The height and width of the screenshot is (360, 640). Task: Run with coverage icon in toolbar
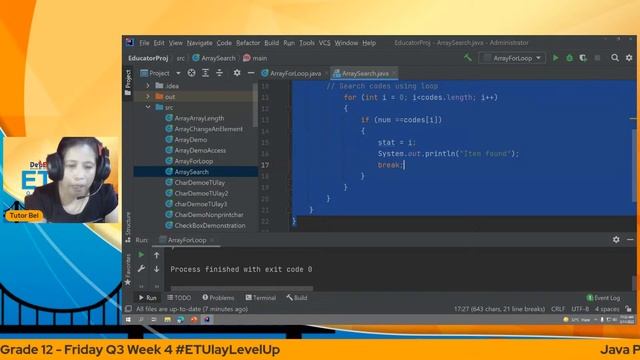(x=583, y=58)
